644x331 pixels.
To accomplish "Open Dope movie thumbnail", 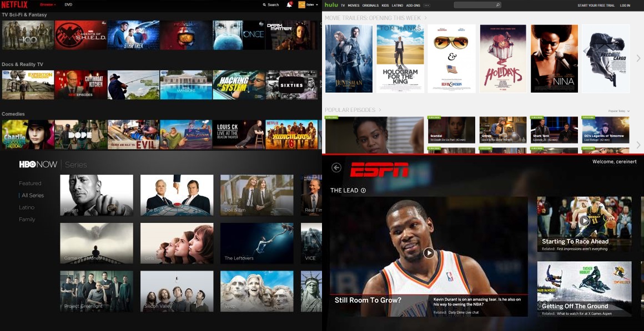I will [80, 134].
